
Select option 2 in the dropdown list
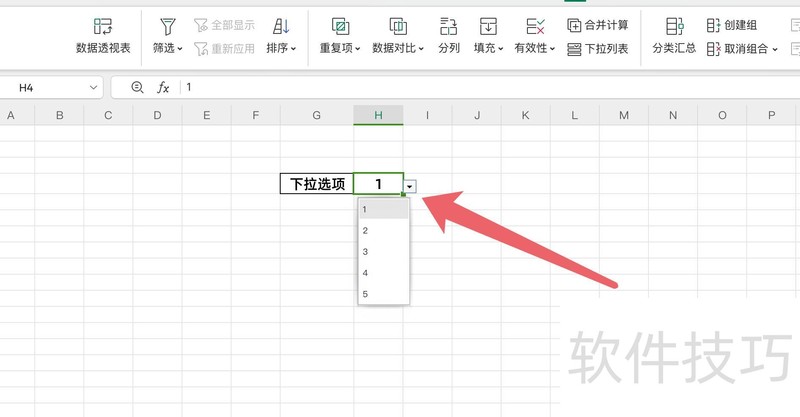point(384,231)
